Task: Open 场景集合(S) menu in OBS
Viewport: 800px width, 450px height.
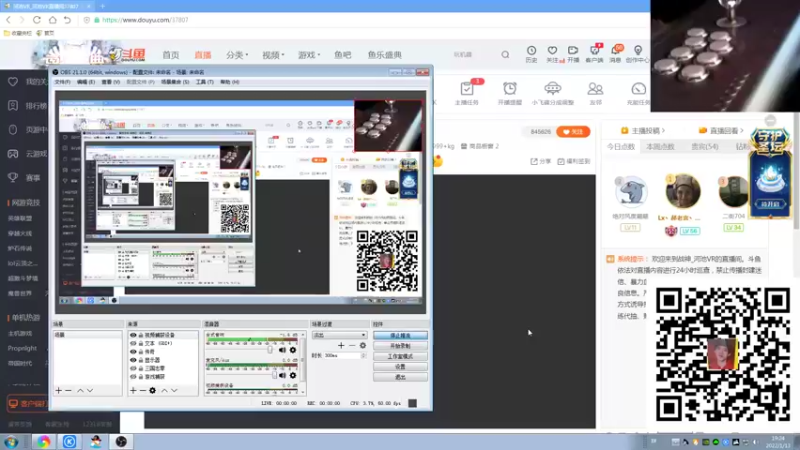Action: click(175, 82)
